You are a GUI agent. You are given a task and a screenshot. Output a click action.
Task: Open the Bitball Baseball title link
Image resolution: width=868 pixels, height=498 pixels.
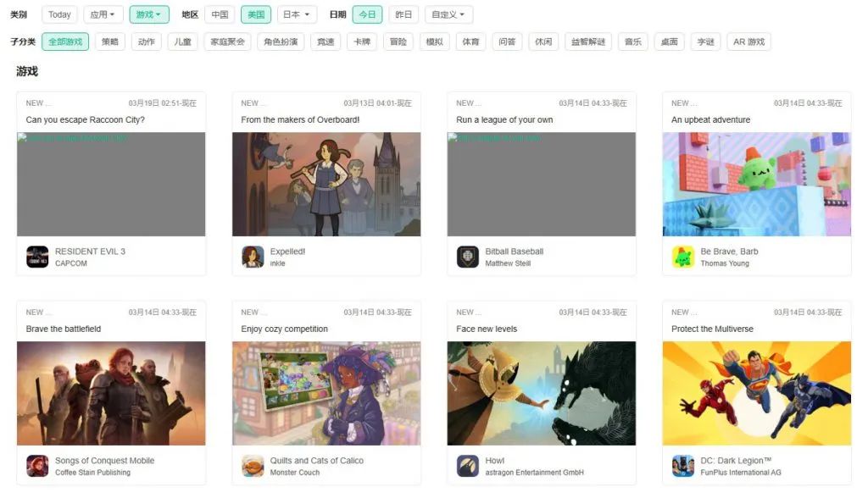(x=515, y=252)
